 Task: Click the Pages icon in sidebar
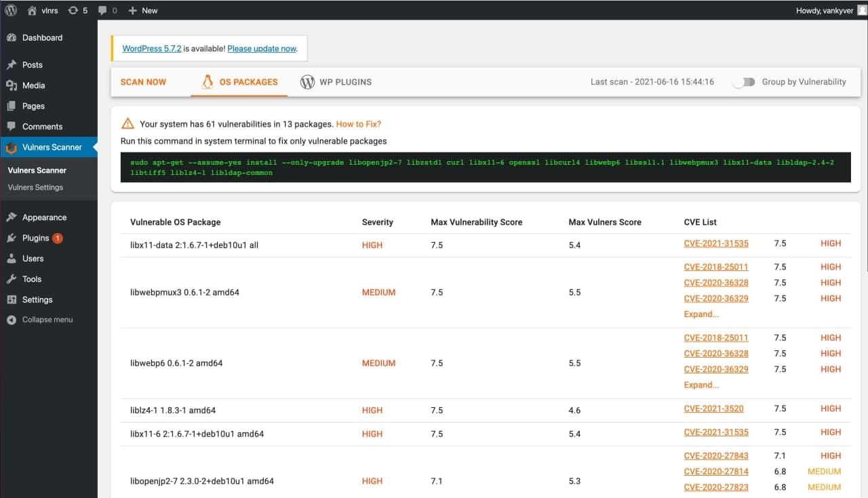12,106
